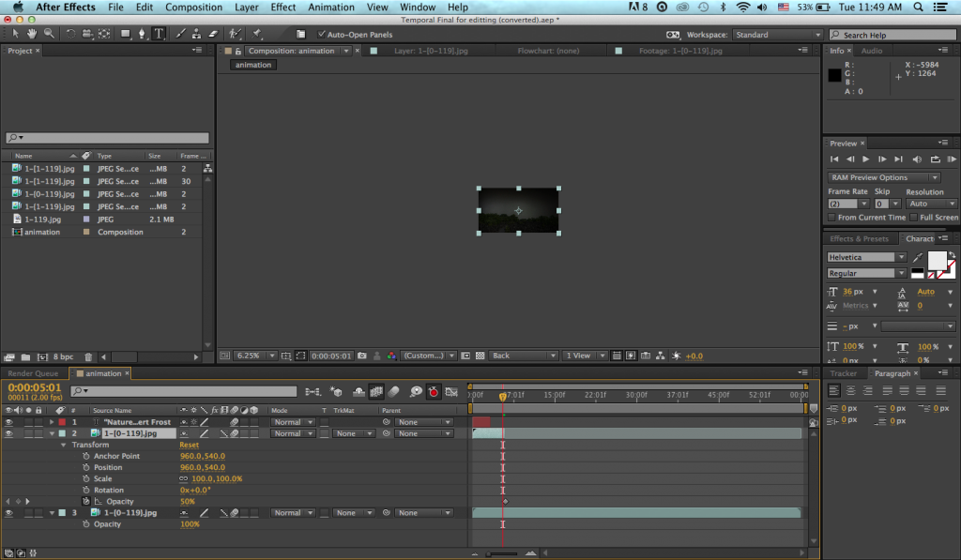Image resolution: width=961 pixels, height=560 pixels.
Task: Select the Horizontal Type tool
Action: [x=159, y=34]
